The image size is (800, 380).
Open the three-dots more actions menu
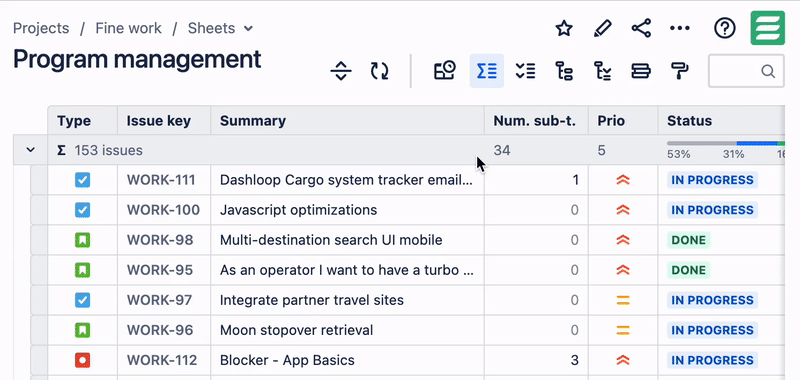(x=680, y=29)
